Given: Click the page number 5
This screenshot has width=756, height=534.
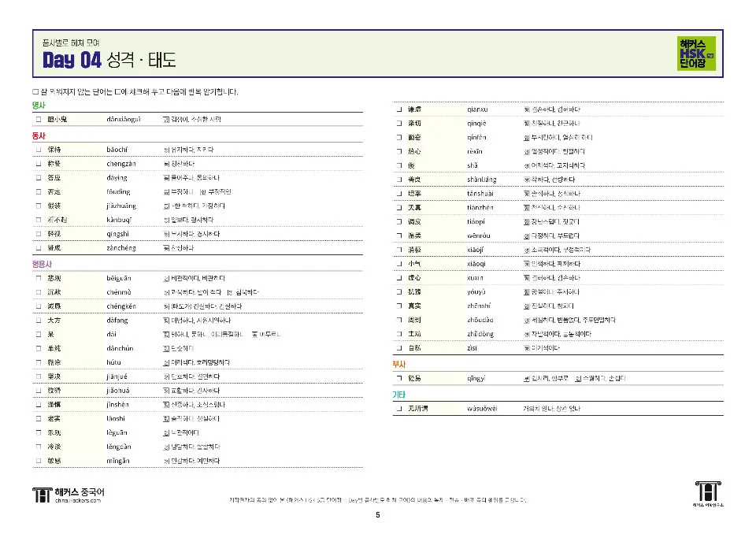Looking at the screenshot, I should [376, 513].
